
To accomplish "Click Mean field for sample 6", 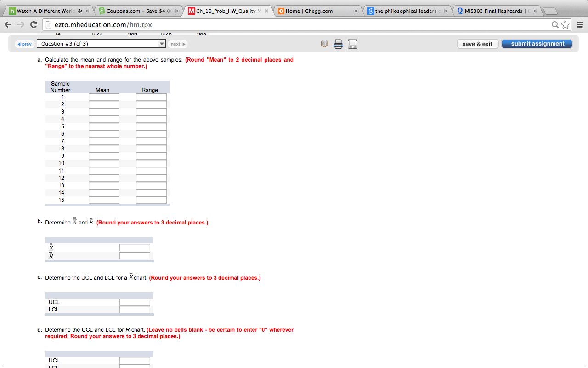I will (x=104, y=134).
